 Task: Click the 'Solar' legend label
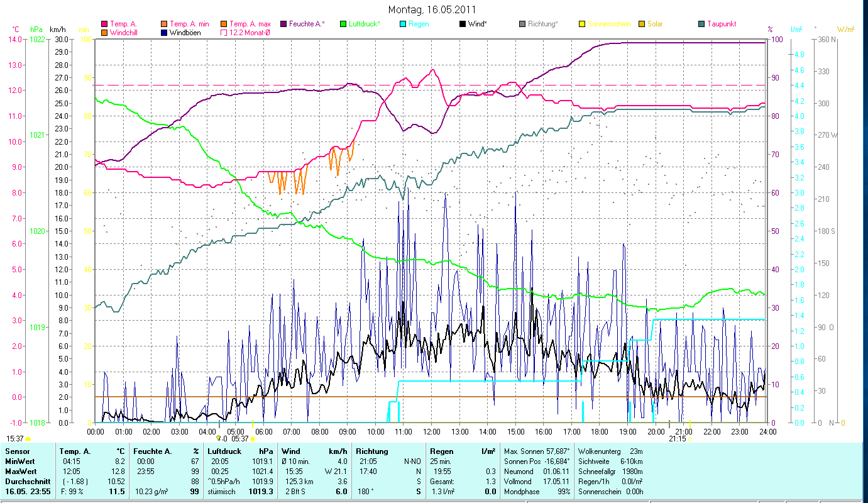click(x=655, y=24)
